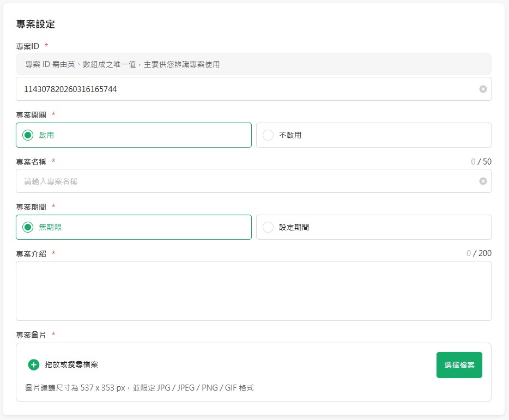This screenshot has height=420, width=509.
Task: Click the 專案期間 field label
Action: pos(31,207)
